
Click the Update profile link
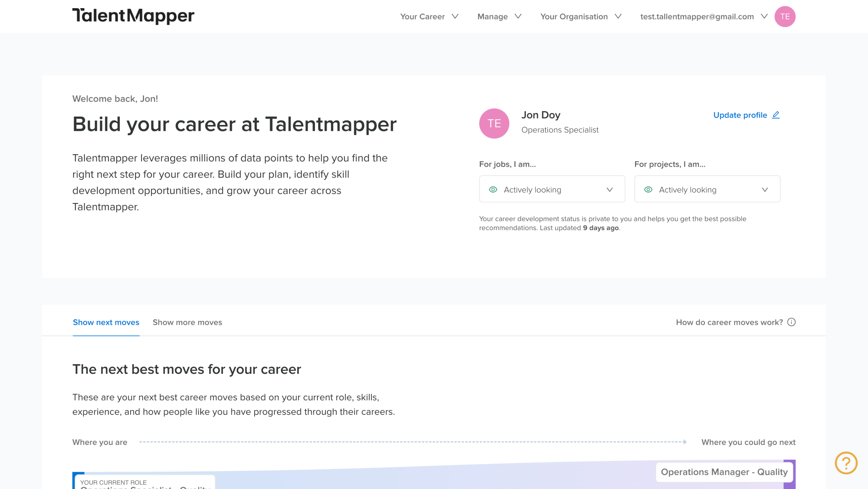click(740, 115)
